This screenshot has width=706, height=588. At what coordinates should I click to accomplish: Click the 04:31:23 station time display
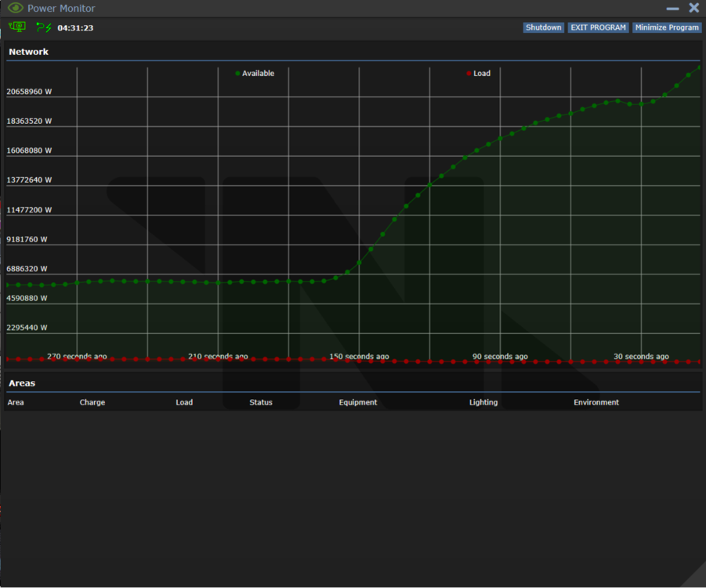coord(75,28)
